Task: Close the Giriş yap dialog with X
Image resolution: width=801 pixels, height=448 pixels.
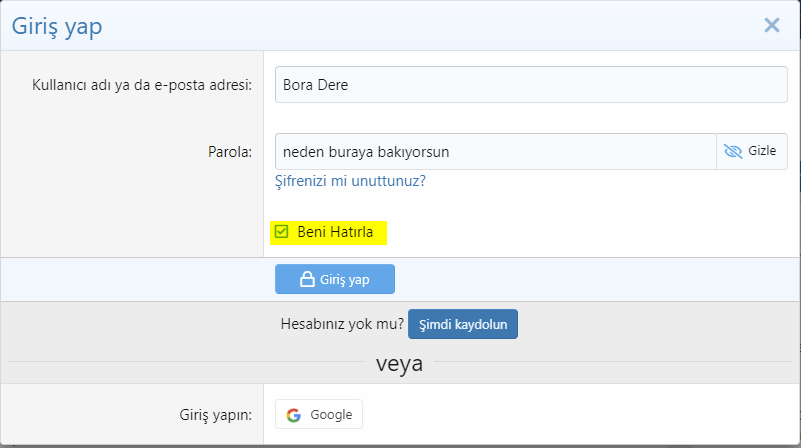Action: (x=771, y=25)
